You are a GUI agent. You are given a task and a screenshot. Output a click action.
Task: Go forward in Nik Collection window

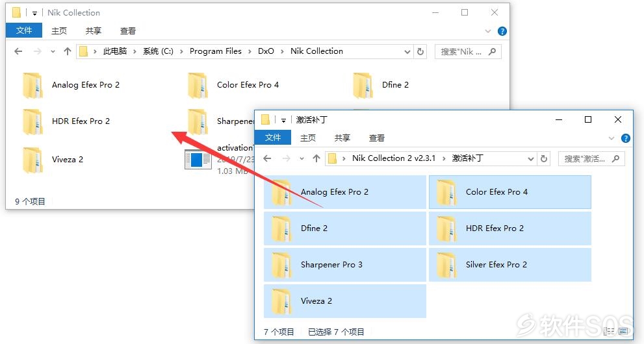tap(38, 51)
